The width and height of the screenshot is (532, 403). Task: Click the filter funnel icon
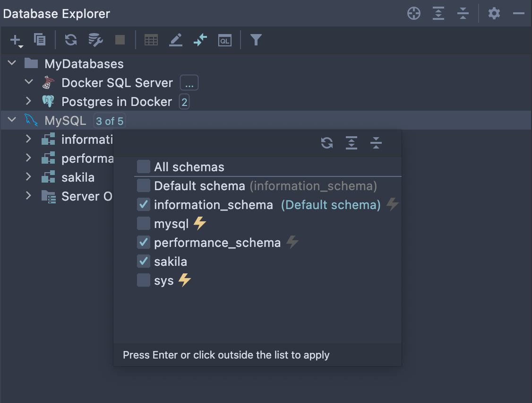(x=256, y=40)
